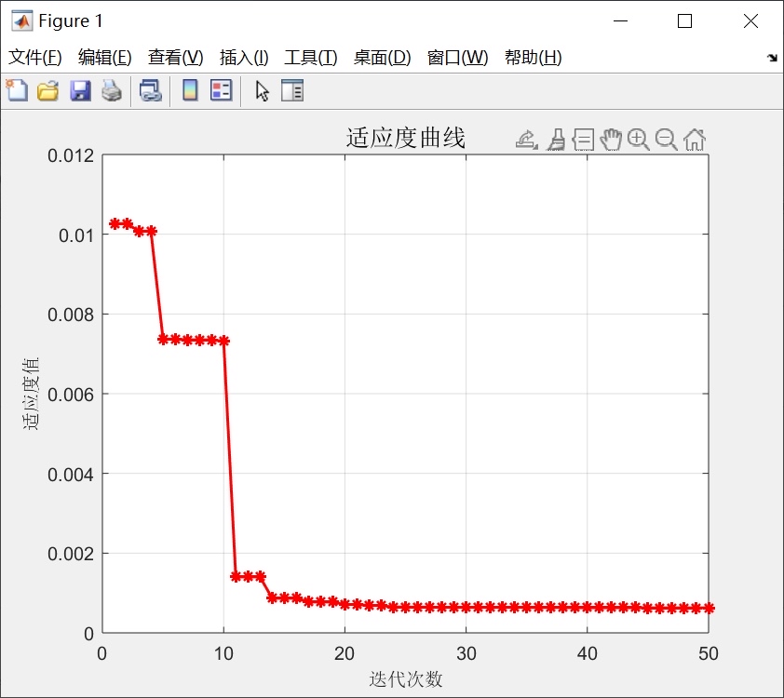Print the figure
Image resolution: width=784 pixels, height=698 pixels.
point(112,91)
